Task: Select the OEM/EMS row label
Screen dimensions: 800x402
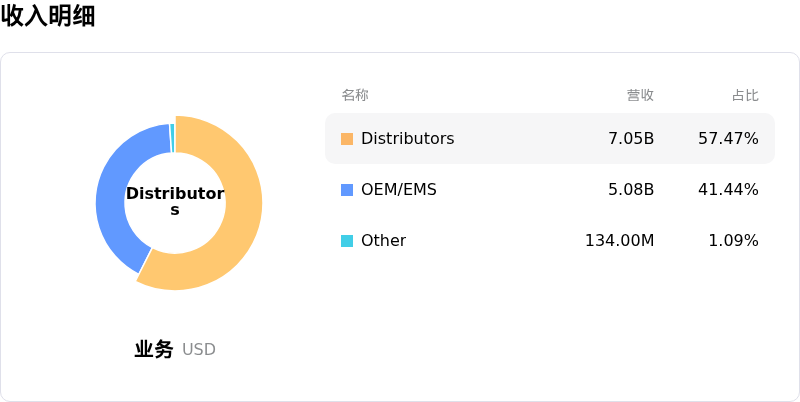Action: click(398, 190)
